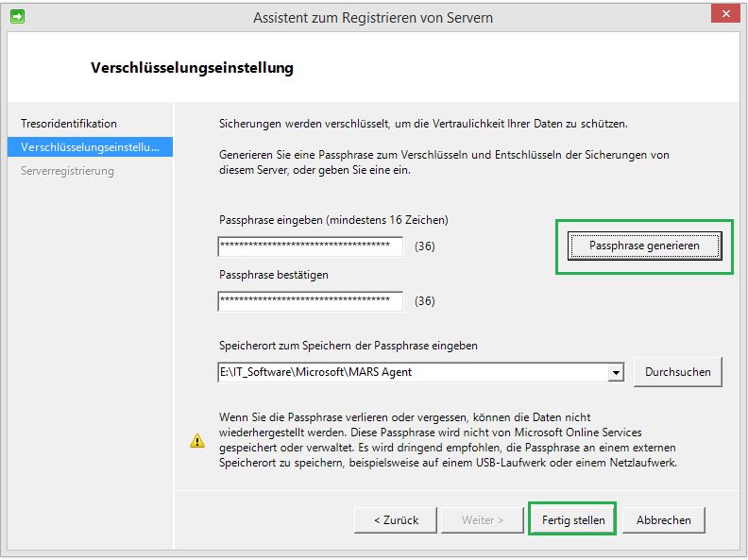
Task: Click the '(36)' count beside Passphrase bestätigen
Action: point(425,301)
